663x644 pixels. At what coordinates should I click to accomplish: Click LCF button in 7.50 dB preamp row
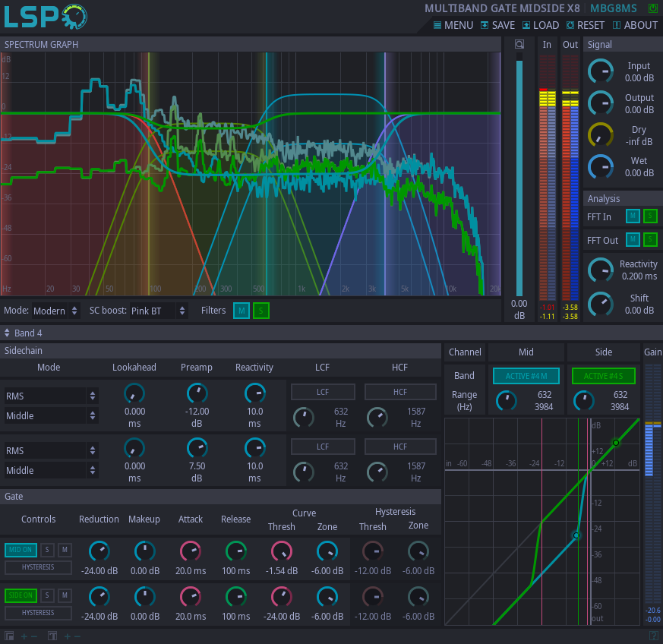point(323,447)
